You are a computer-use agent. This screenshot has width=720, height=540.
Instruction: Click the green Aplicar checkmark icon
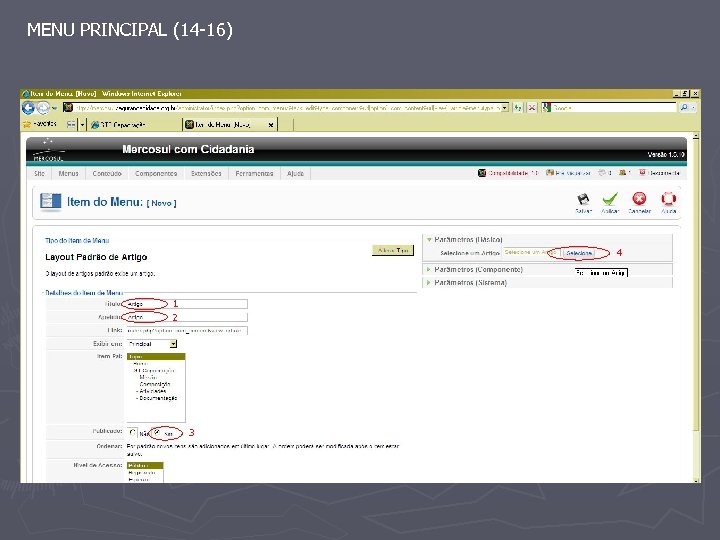pos(610,199)
